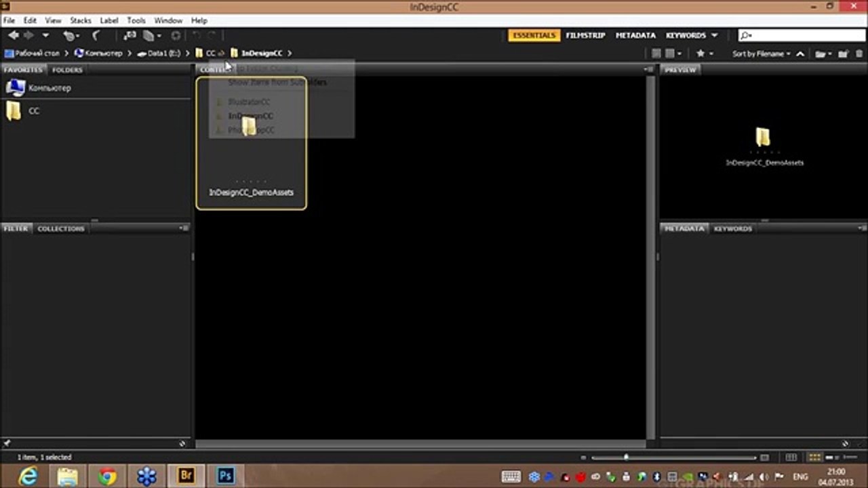Image resolution: width=868 pixels, height=488 pixels.
Task: Click the folder preview in Preview panel
Action: 764,138
